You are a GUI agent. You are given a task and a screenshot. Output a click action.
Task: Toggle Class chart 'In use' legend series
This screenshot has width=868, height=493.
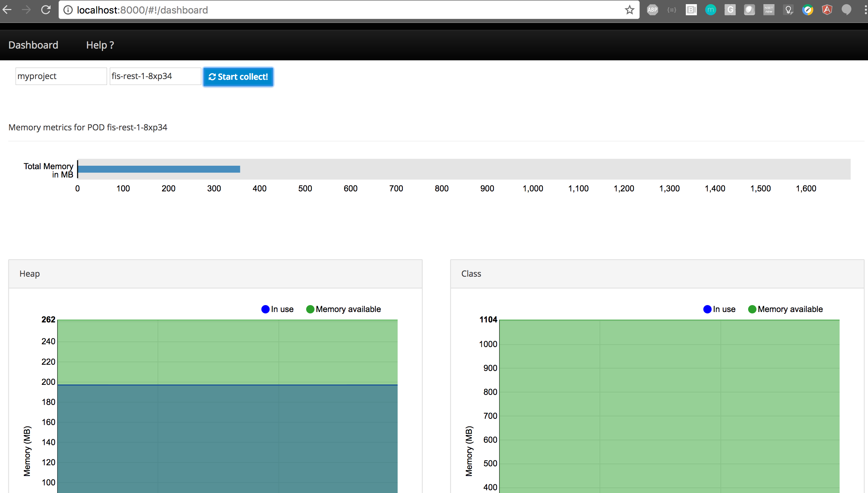[719, 309]
